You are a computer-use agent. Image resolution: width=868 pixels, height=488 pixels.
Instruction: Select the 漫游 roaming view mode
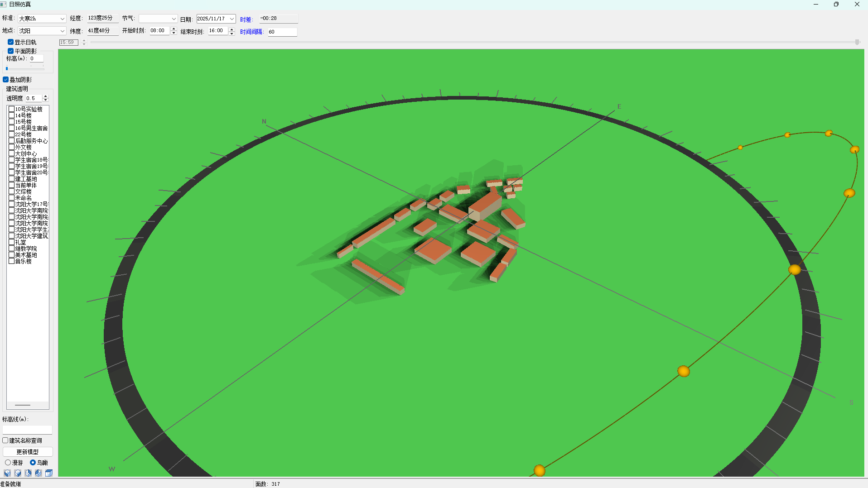click(8, 463)
